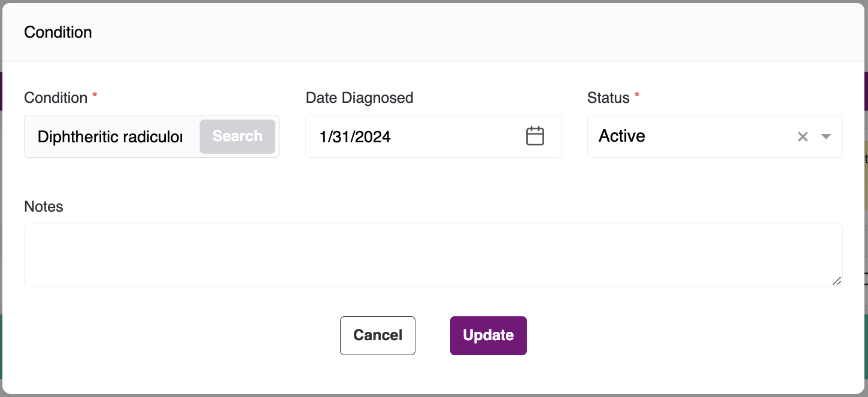Click the red asterisk beside the Condition label
The height and width of the screenshot is (397, 868).
pos(95,96)
